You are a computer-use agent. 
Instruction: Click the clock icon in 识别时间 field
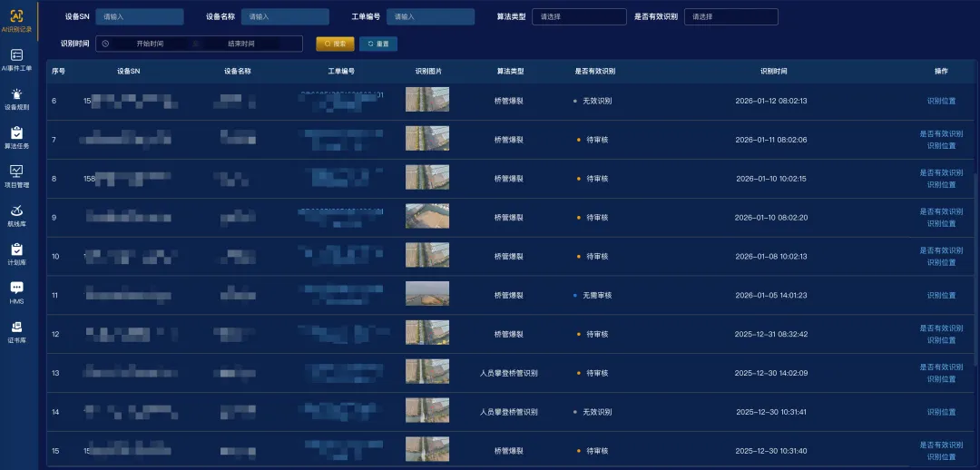click(105, 44)
